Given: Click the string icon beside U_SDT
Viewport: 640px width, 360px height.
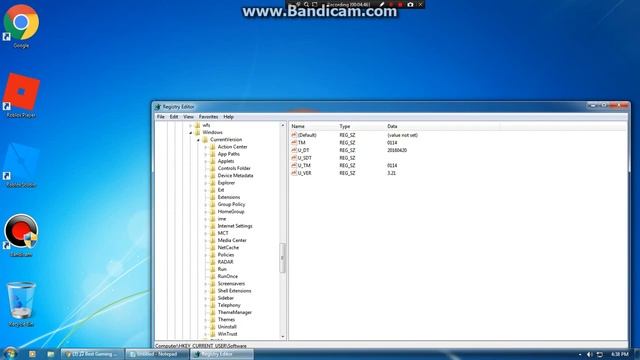Looking at the screenshot, I should coord(294,158).
